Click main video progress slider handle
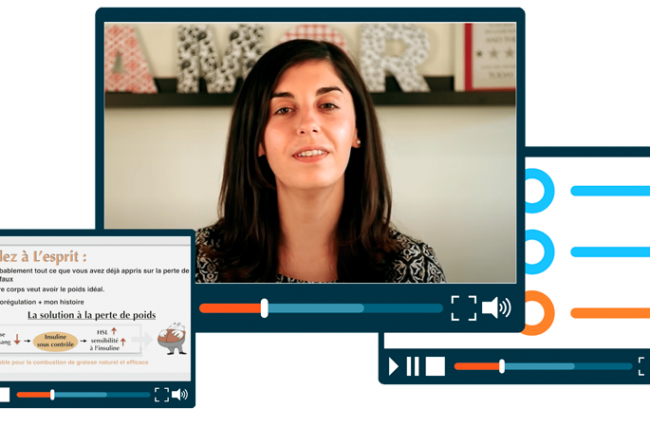The image size is (650, 427). click(264, 308)
